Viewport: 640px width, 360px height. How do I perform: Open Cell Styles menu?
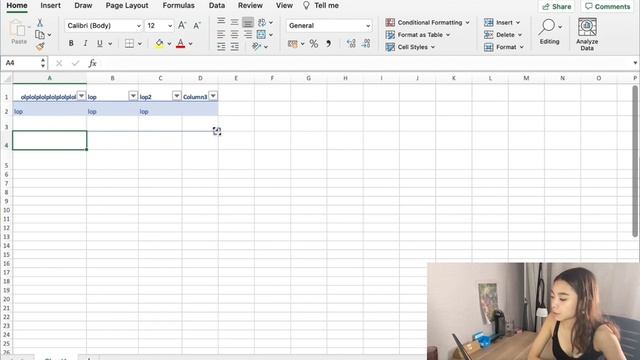410,47
